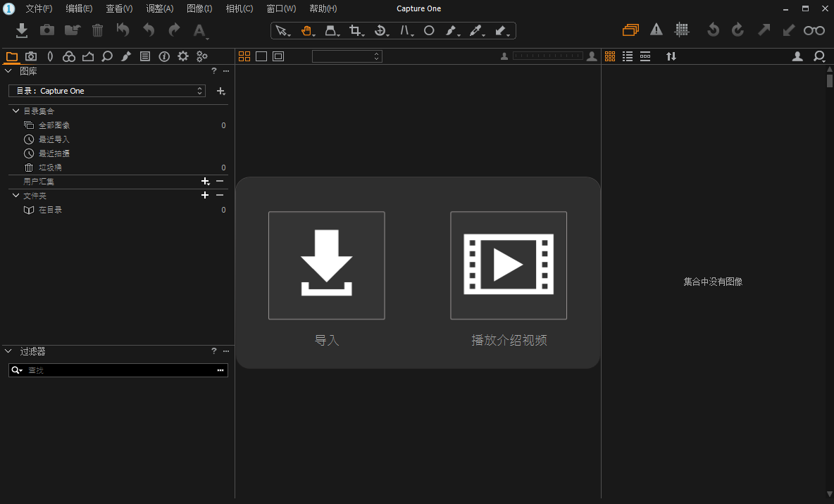
Task: Click 播放介绍视频 video button
Action: point(509,265)
